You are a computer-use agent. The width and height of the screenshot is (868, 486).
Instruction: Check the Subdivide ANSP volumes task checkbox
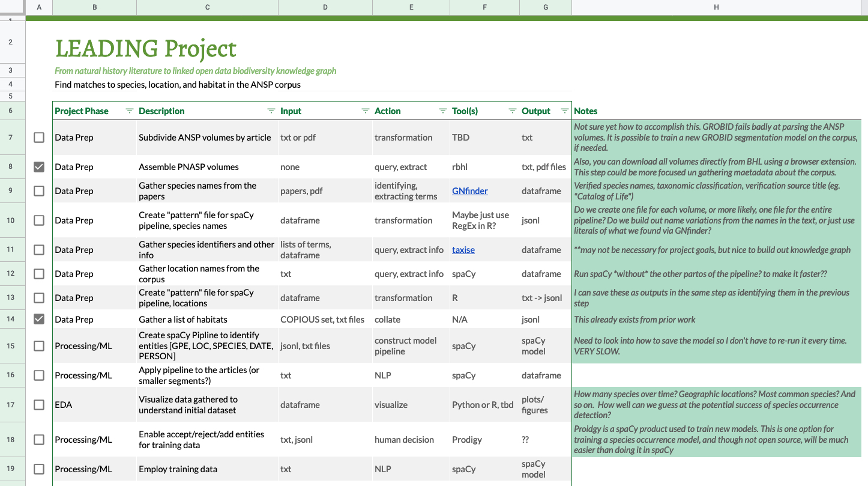tap(39, 138)
